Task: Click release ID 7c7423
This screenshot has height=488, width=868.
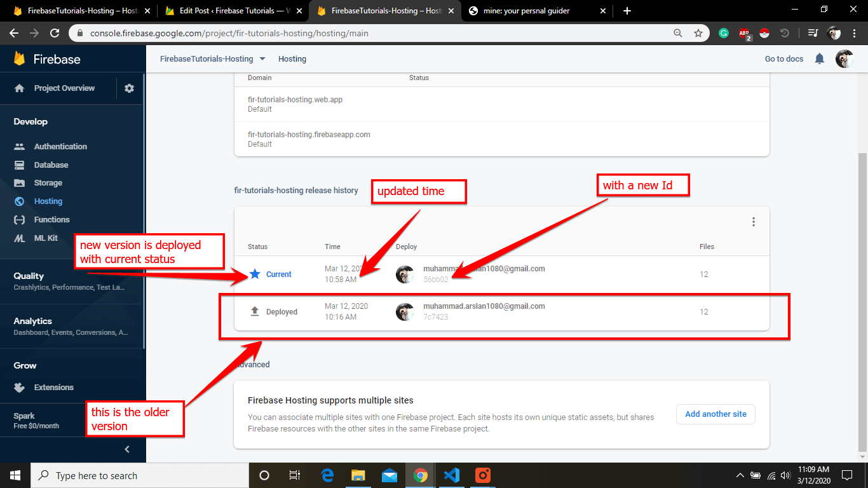Action: 436,316
